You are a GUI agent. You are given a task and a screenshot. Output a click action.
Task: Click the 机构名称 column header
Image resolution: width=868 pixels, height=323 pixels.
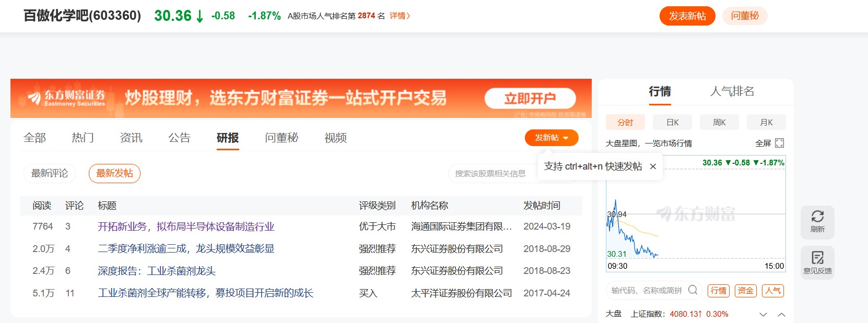[x=430, y=206]
